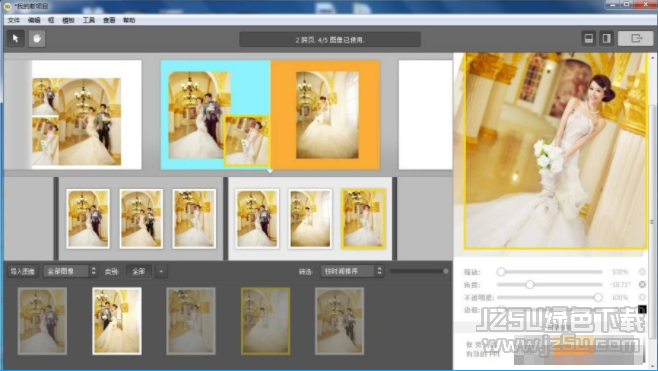Select the yellow-highlighted bride thumbnail in bottom library

tap(265, 321)
